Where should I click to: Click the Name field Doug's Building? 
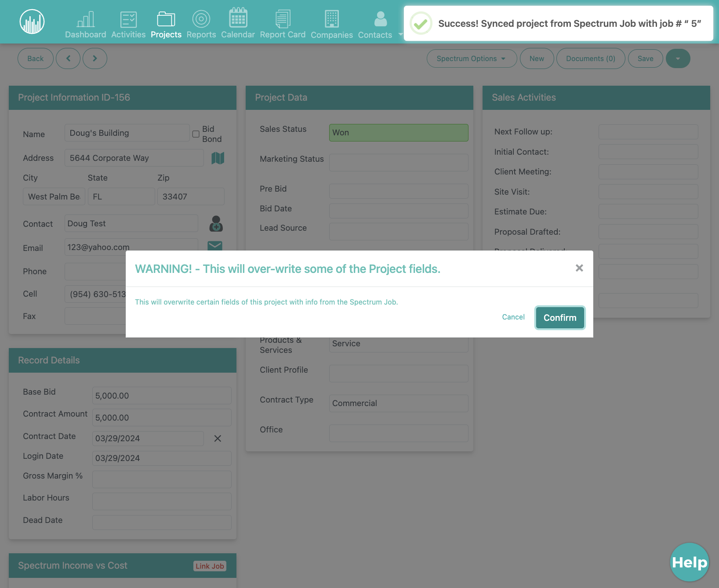[x=127, y=133]
